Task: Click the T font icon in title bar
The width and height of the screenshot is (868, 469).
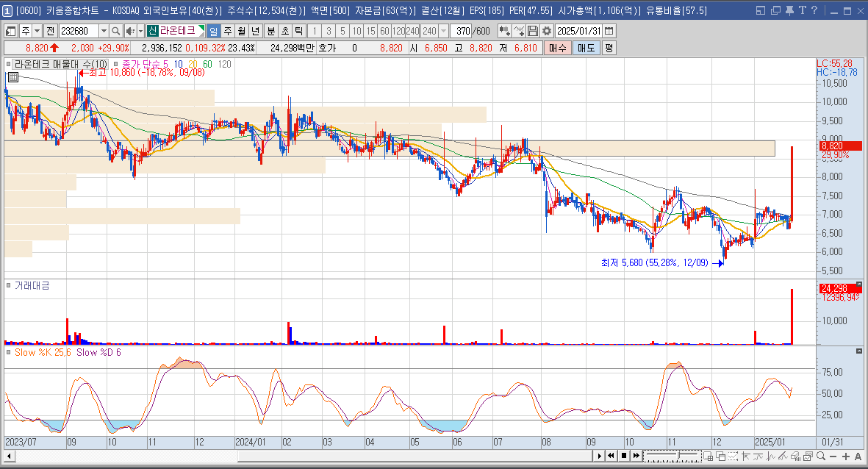Action: click(x=802, y=10)
